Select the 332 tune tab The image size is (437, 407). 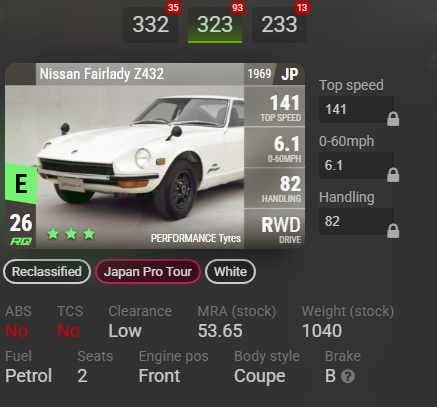(150, 25)
